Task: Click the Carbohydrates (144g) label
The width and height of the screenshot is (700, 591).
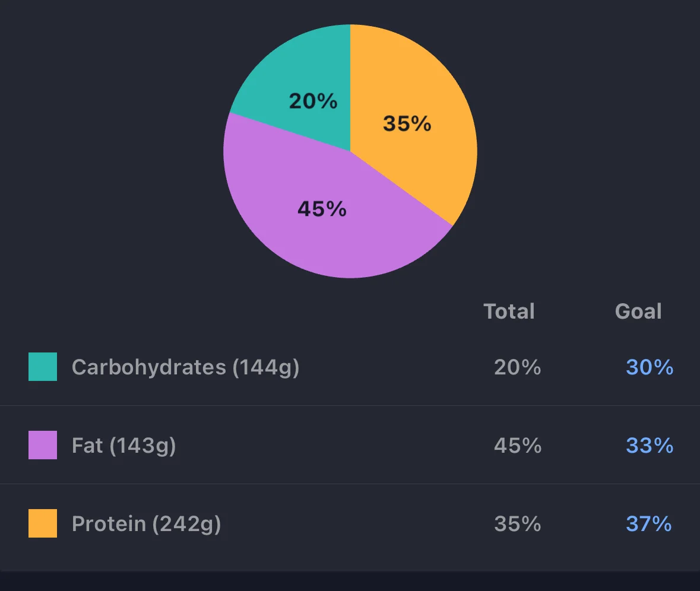Action: 185,367
